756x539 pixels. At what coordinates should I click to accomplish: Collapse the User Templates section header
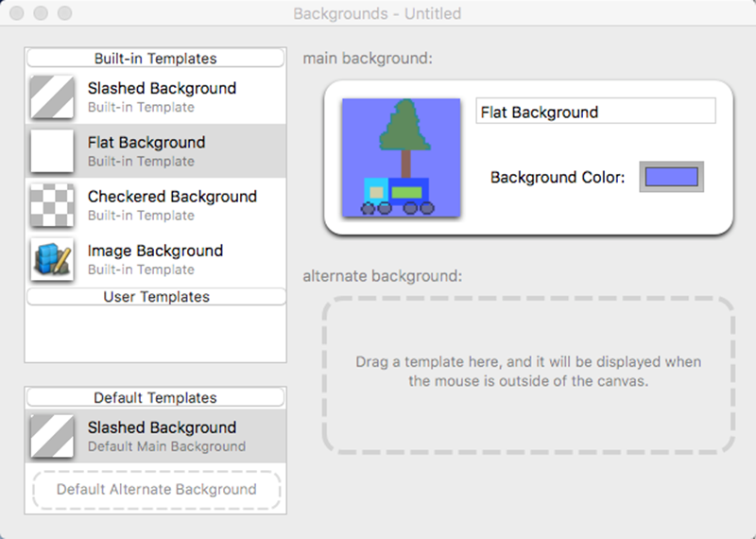pyautogui.click(x=156, y=297)
